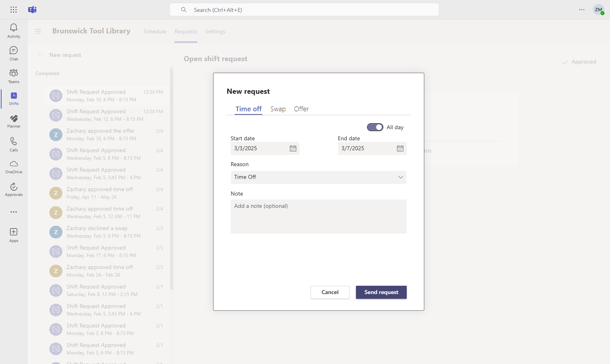This screenshot has width=610, height=364.
Task: Select the Shifts app icon
Action: [14, 99]
